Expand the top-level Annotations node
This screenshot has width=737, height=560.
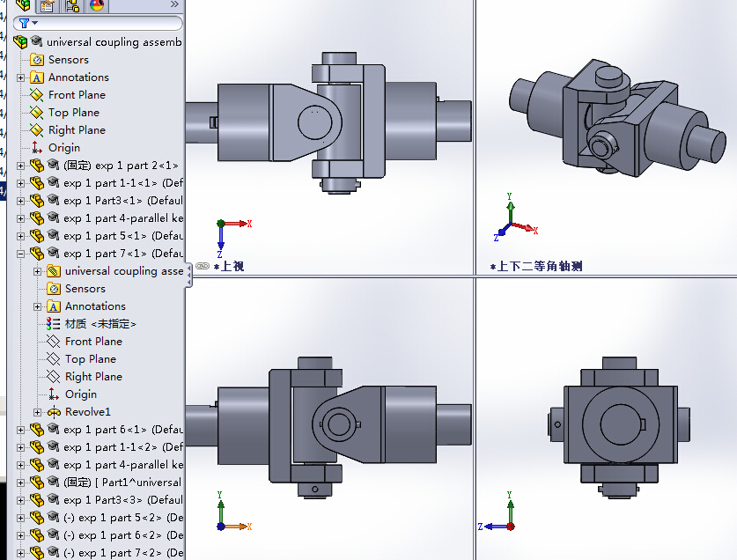20,77
